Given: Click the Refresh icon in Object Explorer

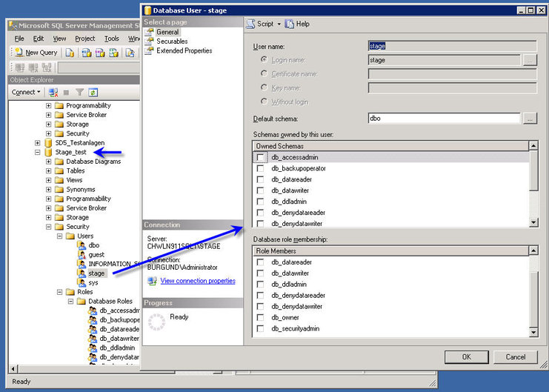Looking at the screenshot, I should [93, 93].
